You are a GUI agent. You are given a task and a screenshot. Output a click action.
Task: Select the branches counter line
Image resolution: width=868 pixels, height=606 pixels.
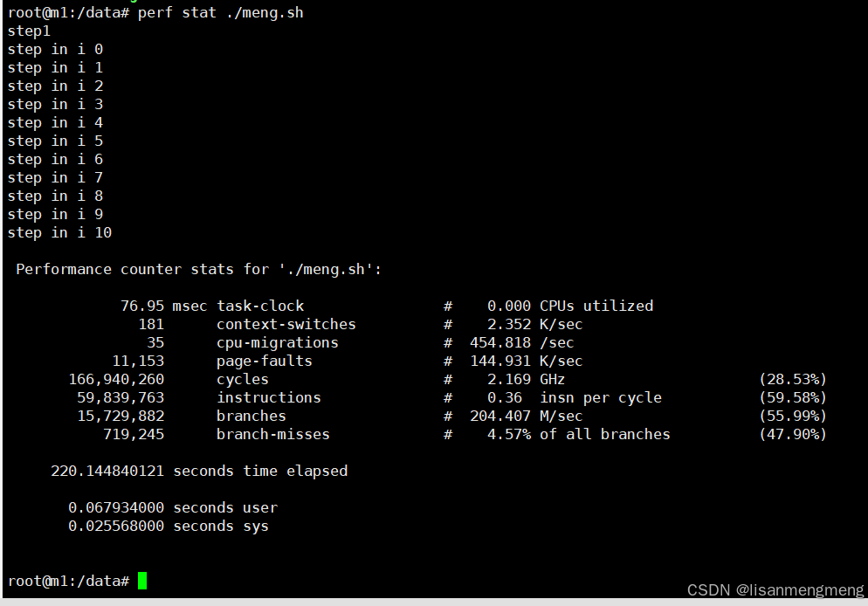tap(251, 415)
